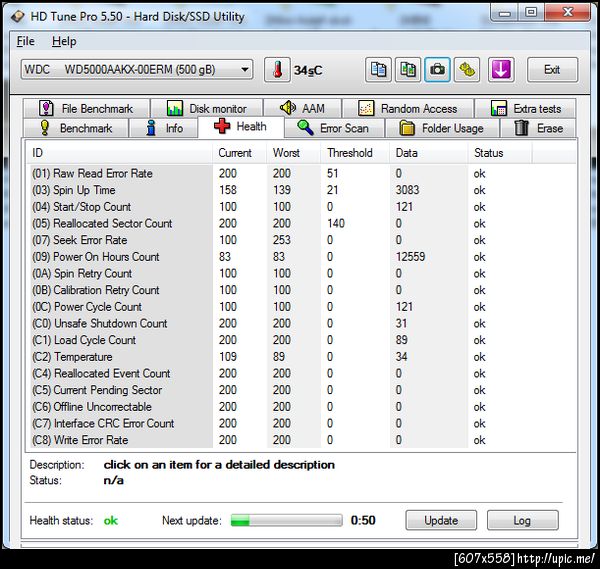Click the Update button

pos(441,520)
